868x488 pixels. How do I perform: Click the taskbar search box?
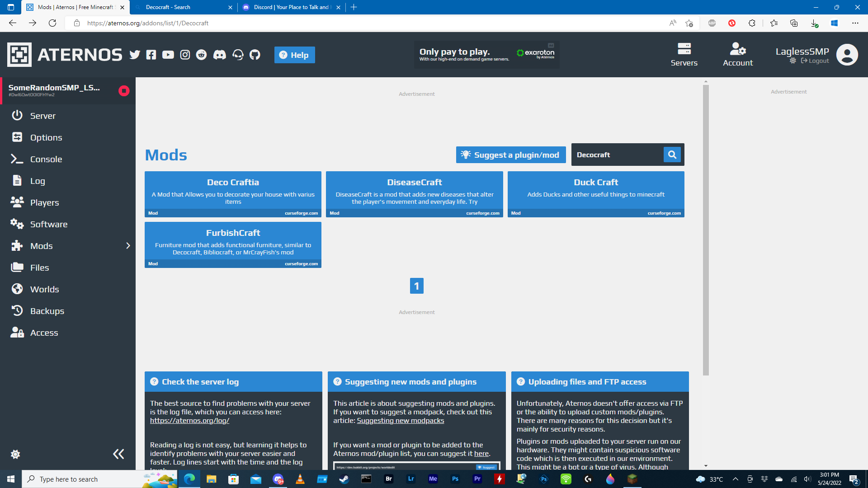(99, 479)
